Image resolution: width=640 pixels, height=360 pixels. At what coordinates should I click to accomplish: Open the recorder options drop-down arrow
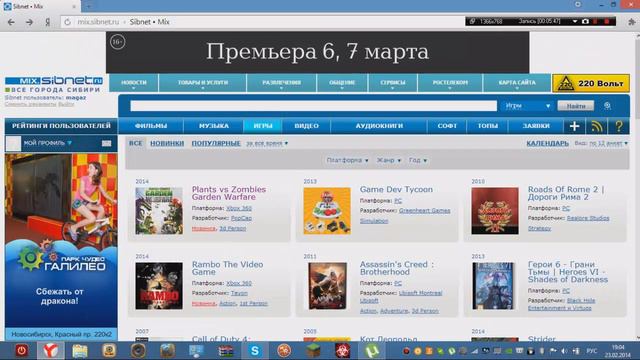(575, 21)
